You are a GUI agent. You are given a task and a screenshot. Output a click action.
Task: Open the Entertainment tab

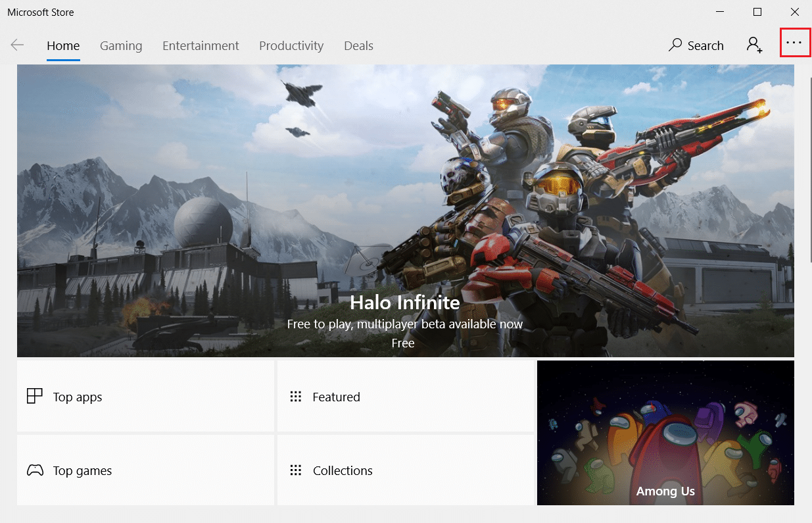coord(201,45)
